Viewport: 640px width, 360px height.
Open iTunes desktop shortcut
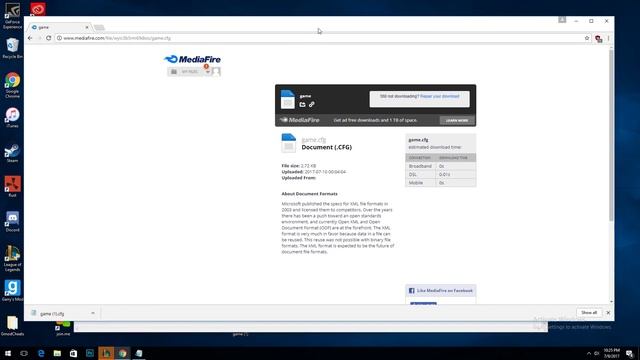point(12,118)
